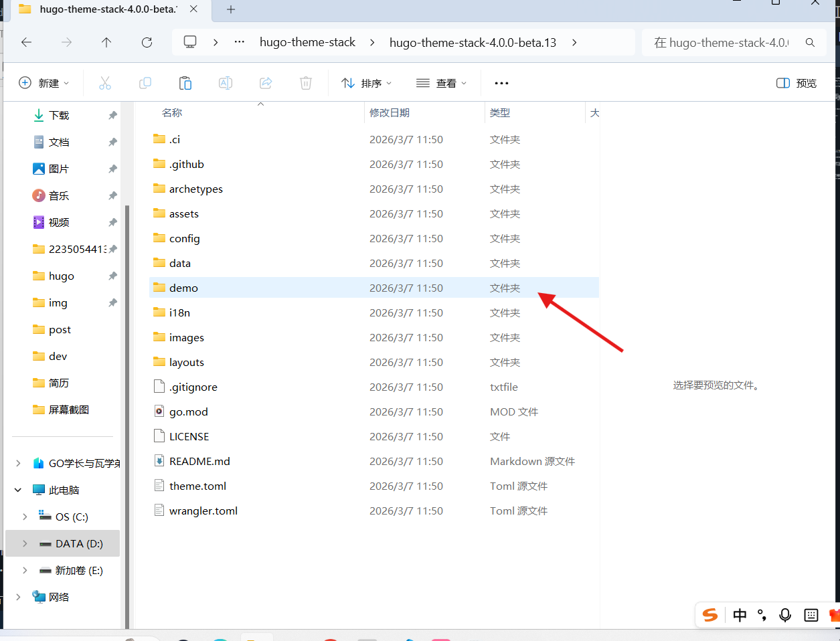The image size is (840, 641).
Task: Click the Share icon in toolbar
Action: click(266, 83)
